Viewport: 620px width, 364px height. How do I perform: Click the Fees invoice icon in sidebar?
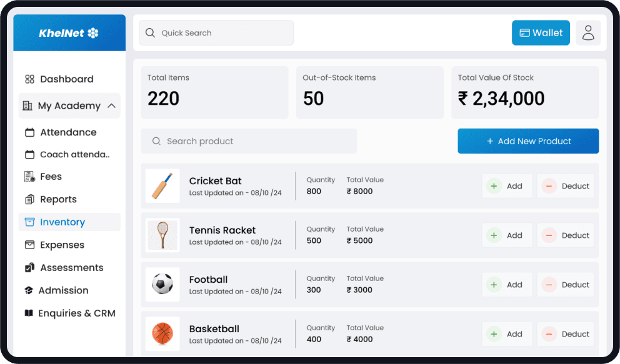[29, 176]
